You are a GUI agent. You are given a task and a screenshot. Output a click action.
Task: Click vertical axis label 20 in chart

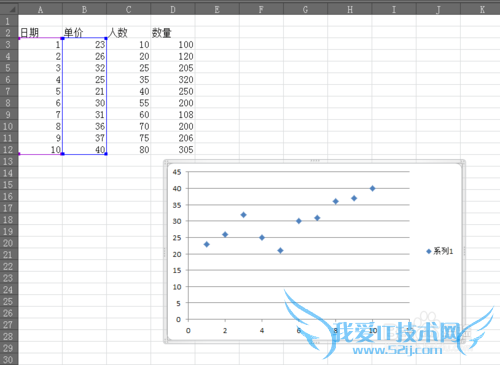pyautogui.click(x=177, y=254)
